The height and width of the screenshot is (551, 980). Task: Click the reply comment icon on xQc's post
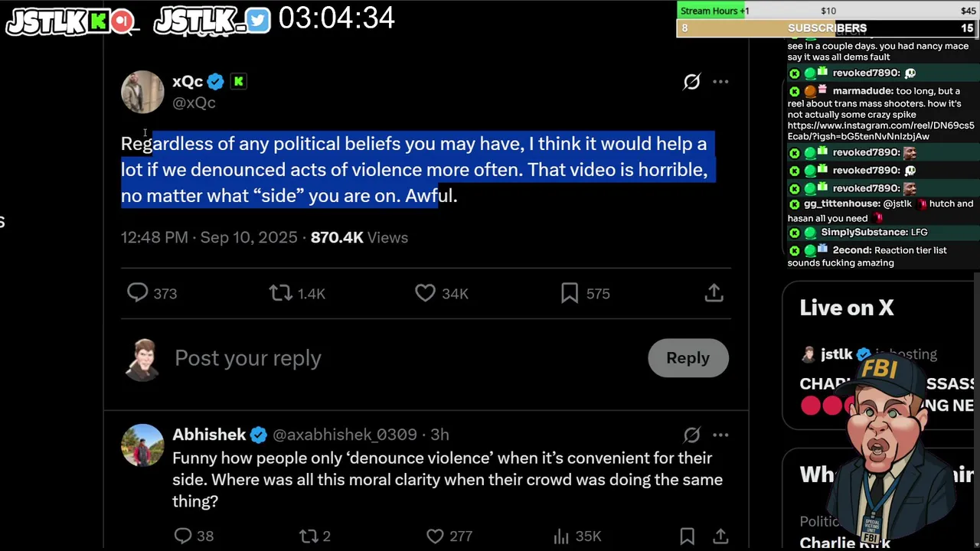point(138,293)
